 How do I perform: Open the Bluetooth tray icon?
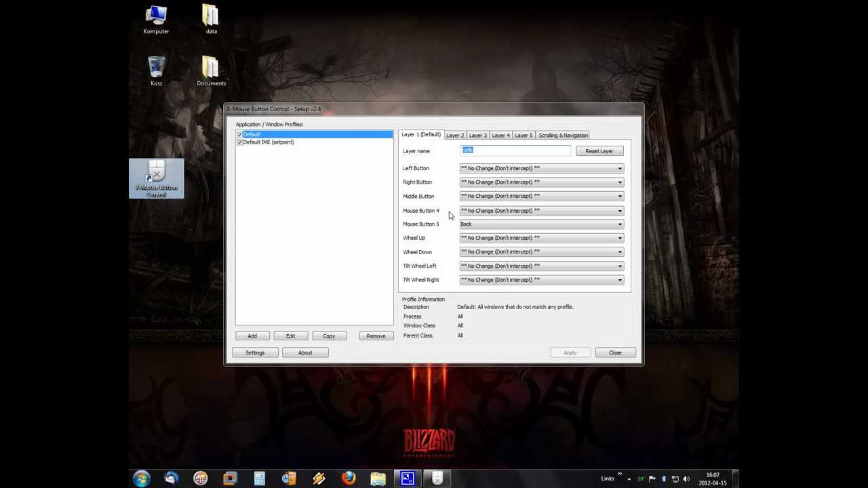pyautogui.click(x=664, y=479)
